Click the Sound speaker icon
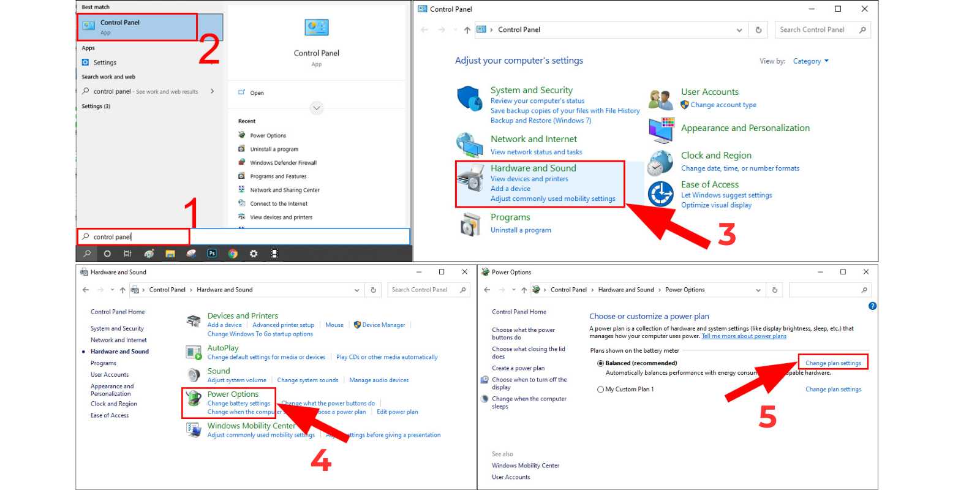Screen dimensions: 980x490 pyautogui.click(x=194, y=375)
